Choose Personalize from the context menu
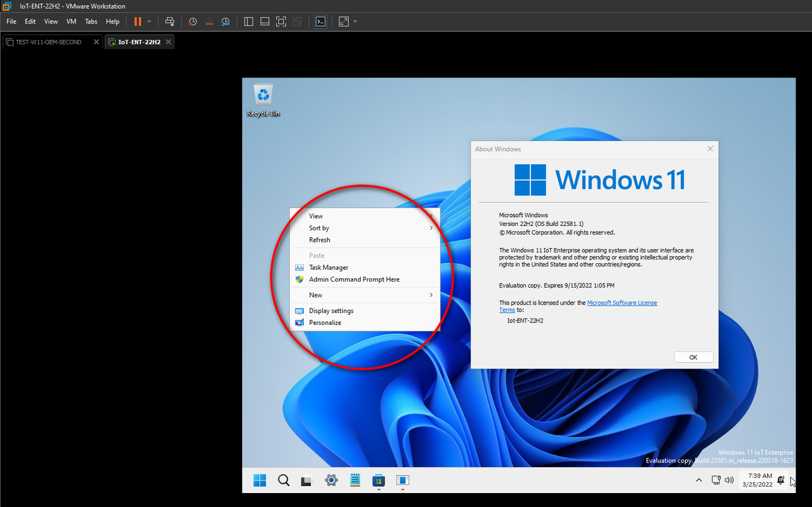Screen dimensions: 812x507 (365, 322)
